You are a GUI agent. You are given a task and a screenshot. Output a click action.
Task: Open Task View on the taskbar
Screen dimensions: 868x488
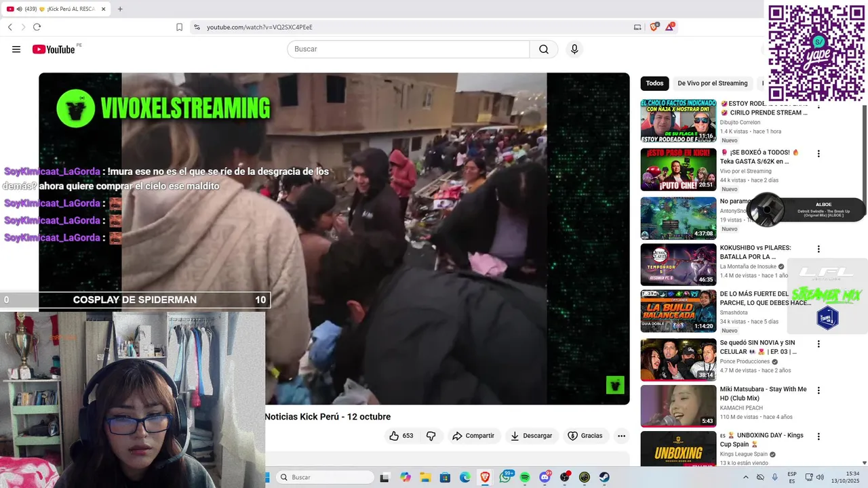pyautogui.click(x=384, y=477)
